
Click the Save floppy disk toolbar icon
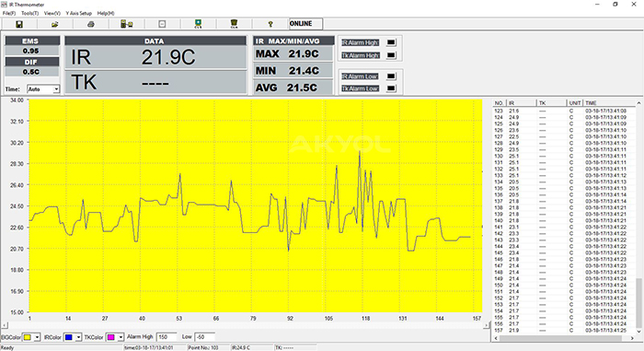pos(19,24)
